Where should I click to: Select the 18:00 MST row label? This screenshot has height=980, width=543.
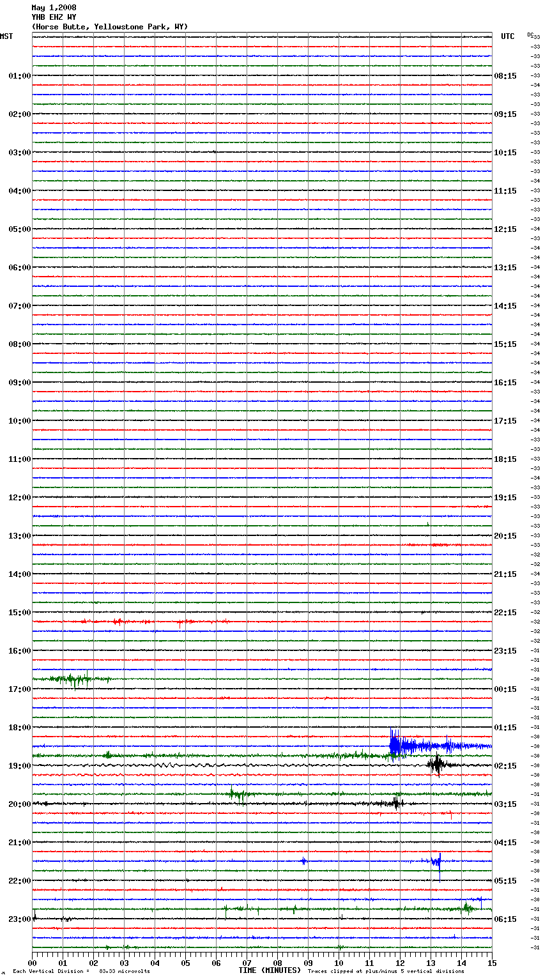tap(20, 728)
